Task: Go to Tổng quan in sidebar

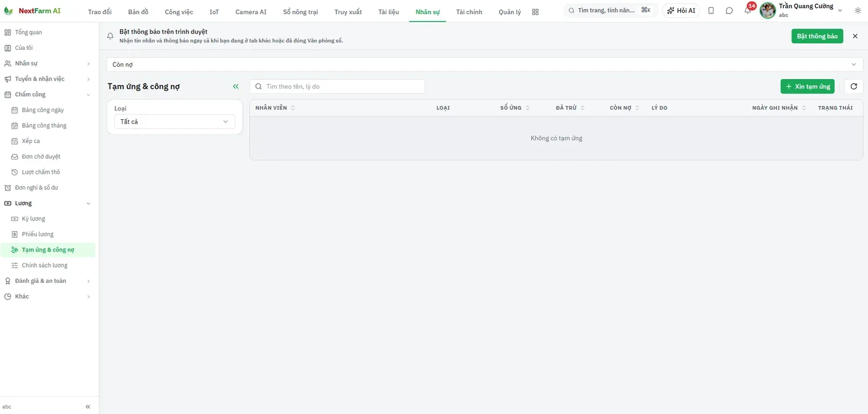Action: tap(48, 33)
